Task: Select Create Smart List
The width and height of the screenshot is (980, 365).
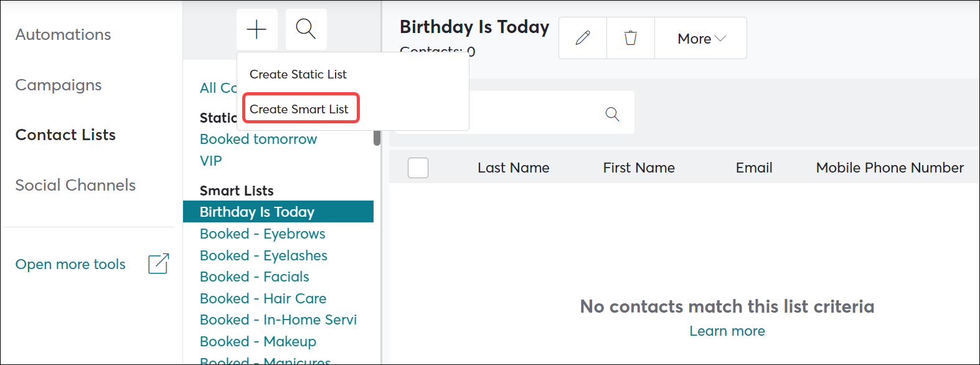Action: tap(300, 108)
